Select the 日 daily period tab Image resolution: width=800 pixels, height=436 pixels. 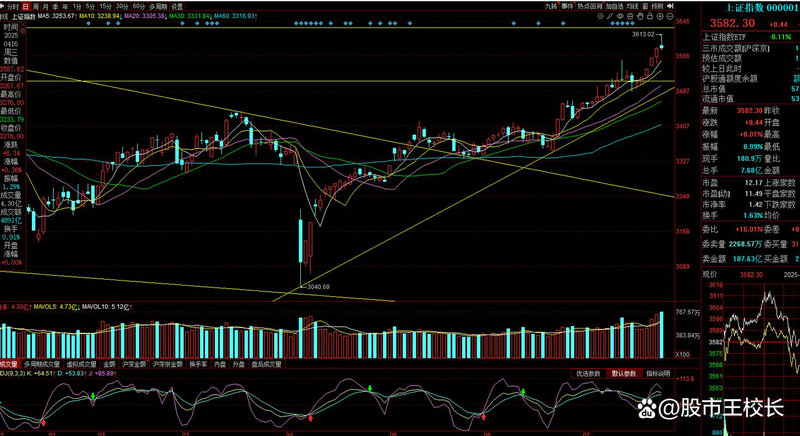click(25, 6)
